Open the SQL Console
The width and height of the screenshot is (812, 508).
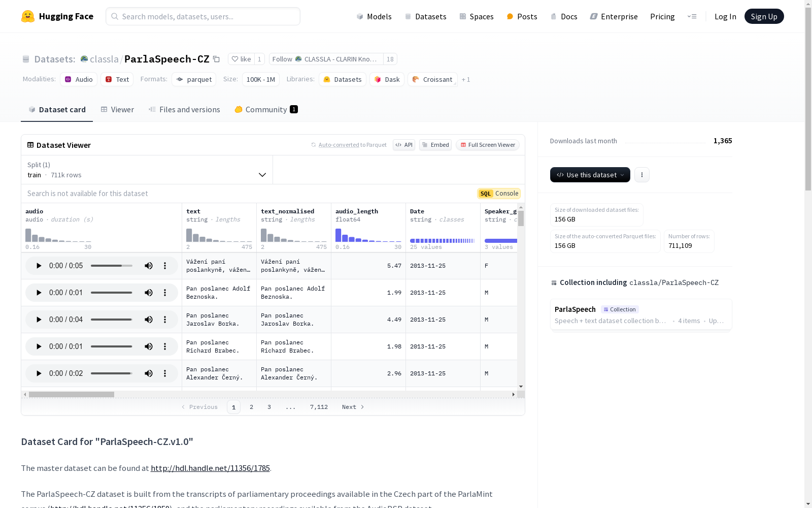[499, 194]
